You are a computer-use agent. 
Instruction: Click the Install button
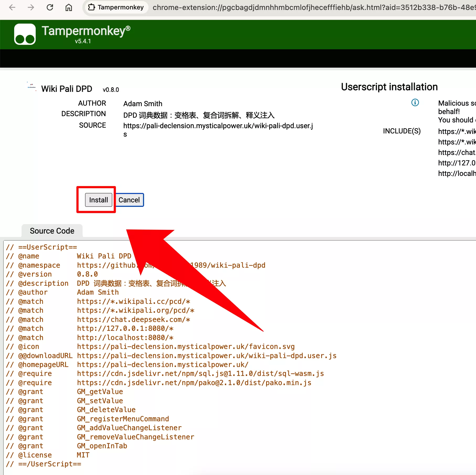pyautogui.click(x=98, y=200)
